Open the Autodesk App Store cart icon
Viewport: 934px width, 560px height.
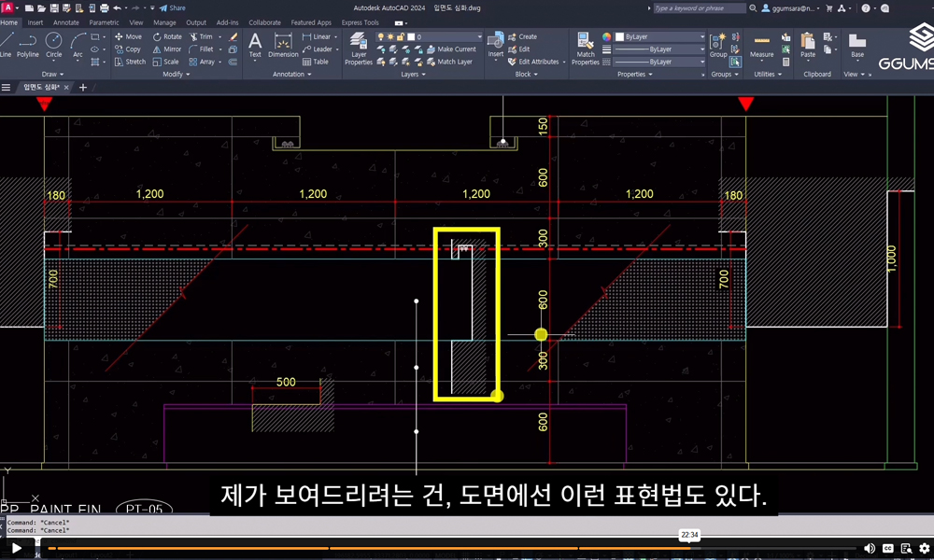tap(828, 8)
